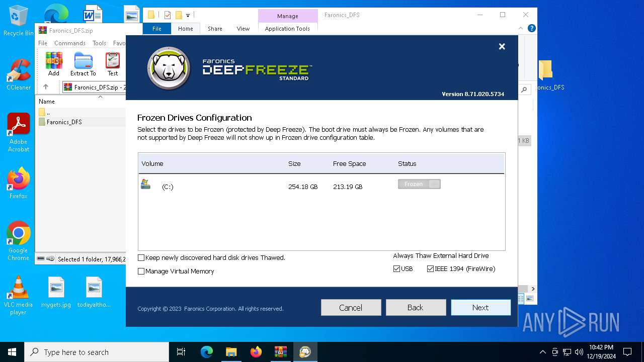Open Microsoft Edge from taskbar

click(x=207, y=352)
